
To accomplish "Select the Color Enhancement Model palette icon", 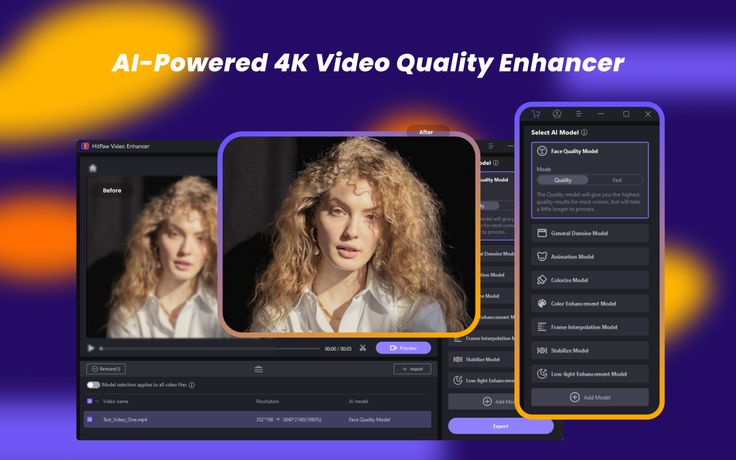I will (541, 303).
